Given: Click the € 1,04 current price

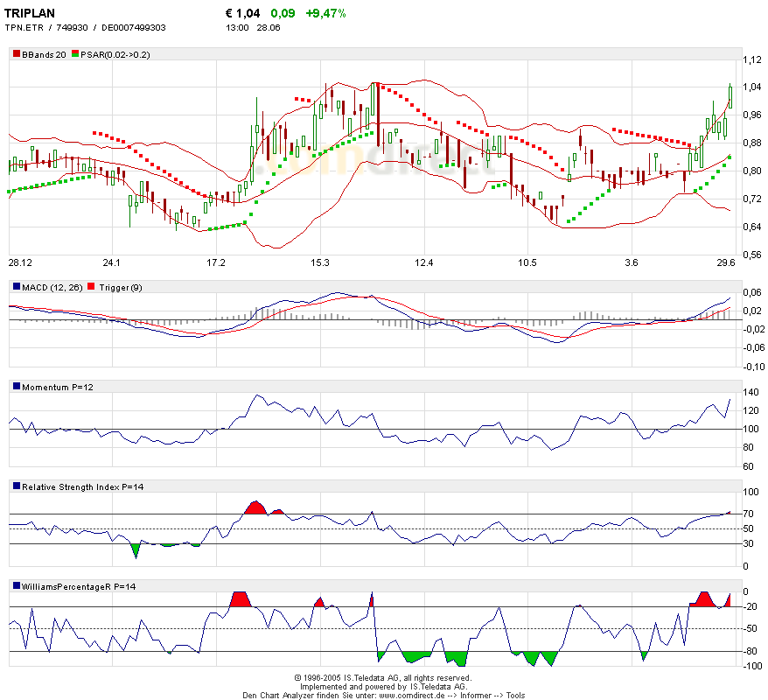Looking at the screenshot, I should click(x=242, y=13).
